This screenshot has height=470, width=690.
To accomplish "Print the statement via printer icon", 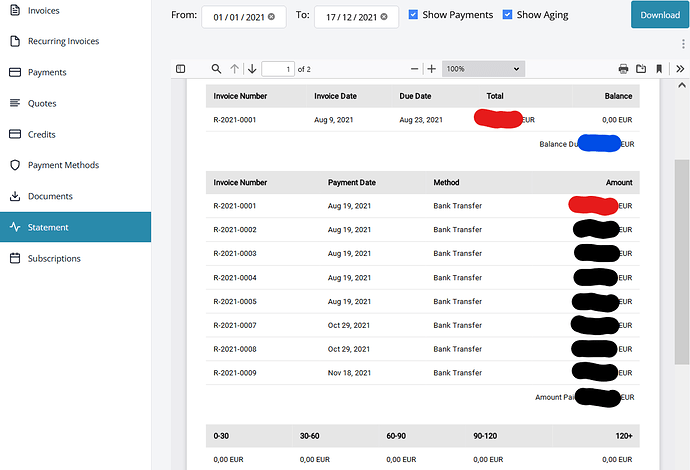I will 623,69.
